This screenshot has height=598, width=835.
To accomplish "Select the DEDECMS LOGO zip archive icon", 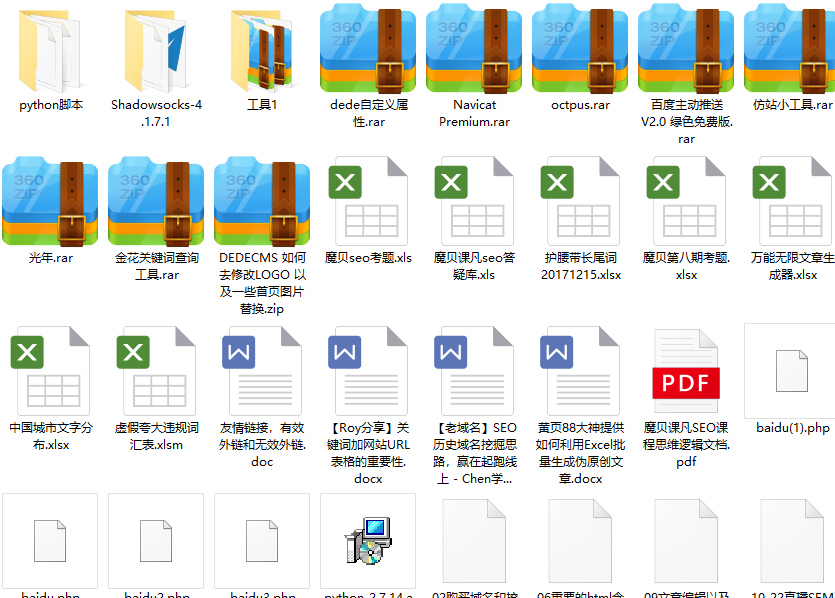I will 262,202.
